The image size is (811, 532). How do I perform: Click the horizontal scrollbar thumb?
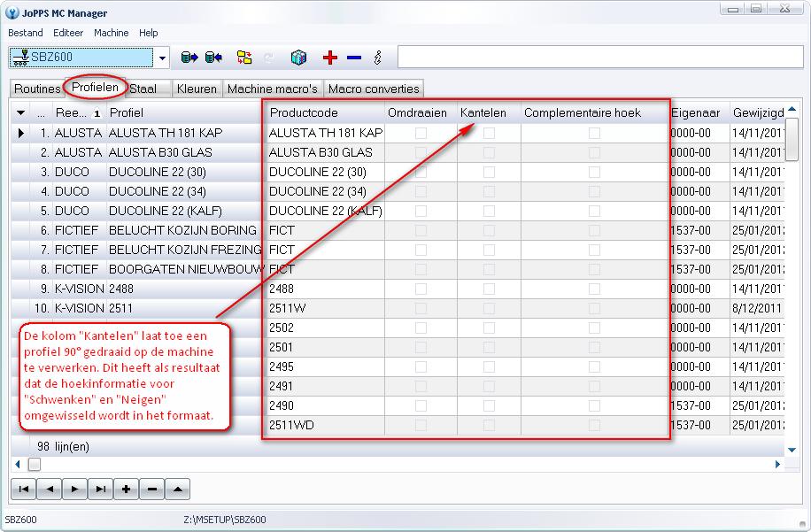click(x=35, y=464)
